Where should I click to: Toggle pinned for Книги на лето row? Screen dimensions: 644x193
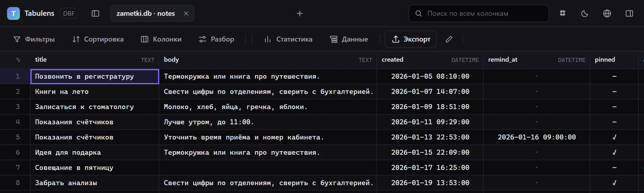tap(614, 92)
